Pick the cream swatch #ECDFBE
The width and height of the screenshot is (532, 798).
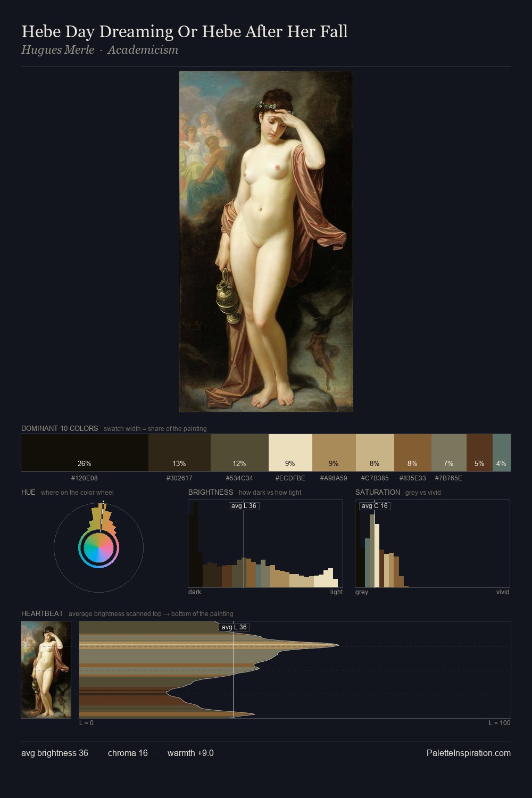point(290,453)
